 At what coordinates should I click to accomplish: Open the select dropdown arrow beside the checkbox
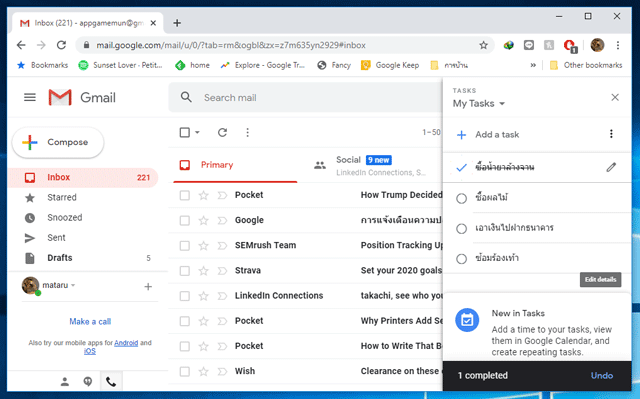[x=197, y=132]
